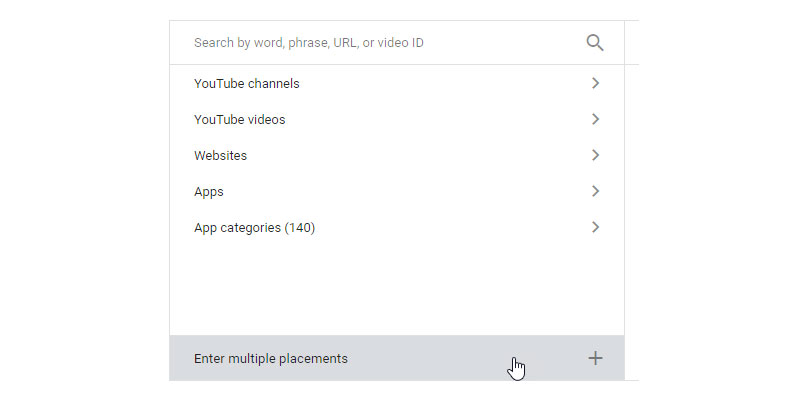Focus the placement search text field
Viewport: 790px width, 400px height.
(x=380, y=43)
